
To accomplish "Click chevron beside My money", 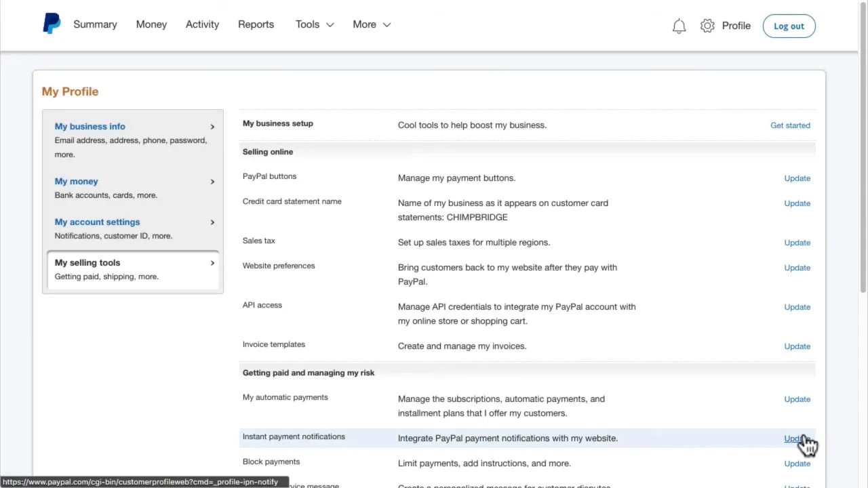I will pos(212,182).
